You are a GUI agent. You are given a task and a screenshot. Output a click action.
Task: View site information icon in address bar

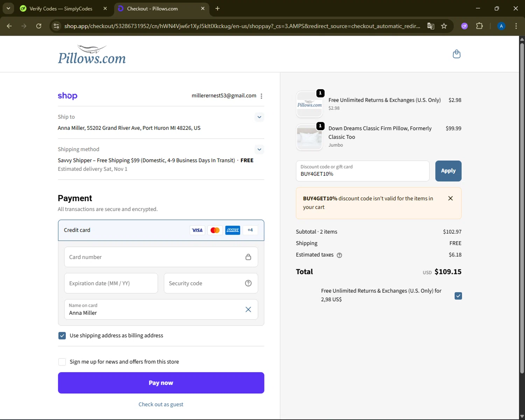click(x=56, y=26)
